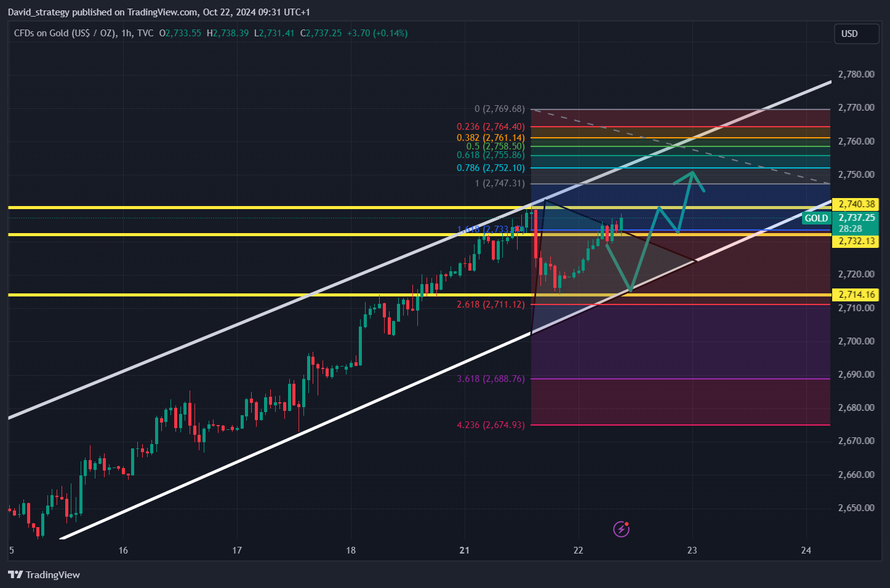890x588 pixels.
Task: Click date label 17 on time axis
Action: [237, 550]
